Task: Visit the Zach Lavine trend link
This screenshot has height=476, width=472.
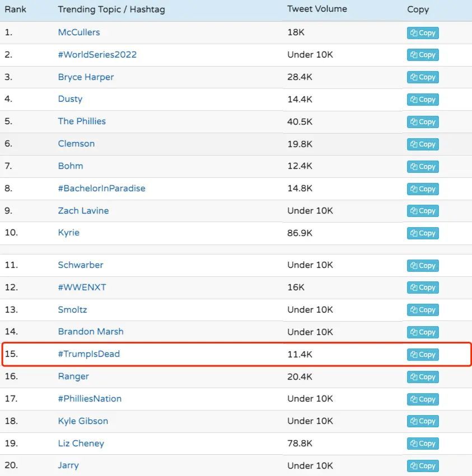Action: click(x=83, y=211)
